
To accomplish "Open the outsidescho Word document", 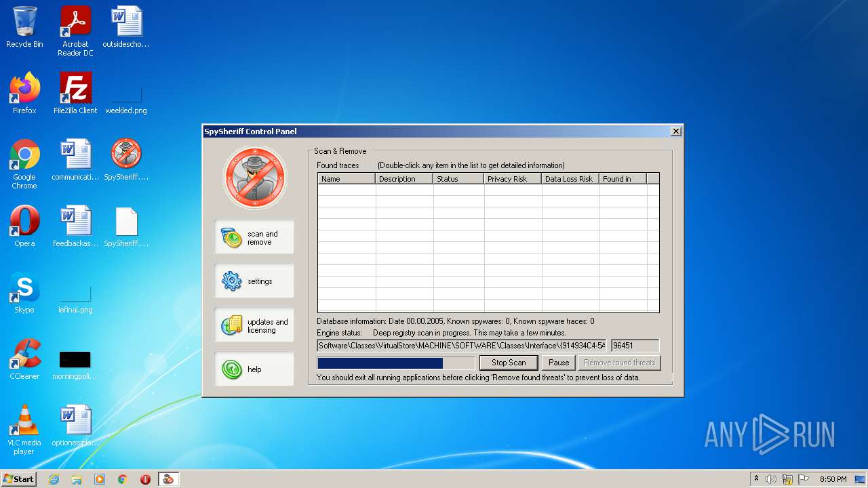I will [x=126, y=27].
